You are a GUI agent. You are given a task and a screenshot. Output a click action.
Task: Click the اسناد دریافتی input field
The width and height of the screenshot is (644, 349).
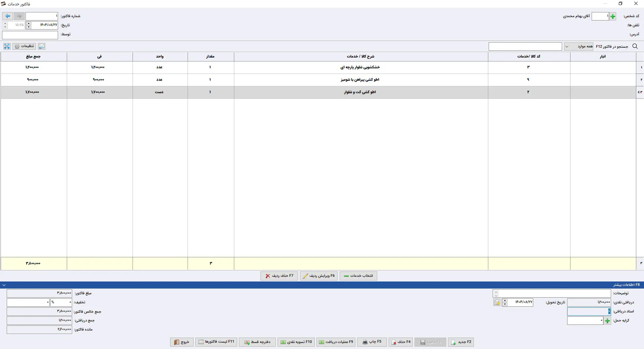pos(589,311)
